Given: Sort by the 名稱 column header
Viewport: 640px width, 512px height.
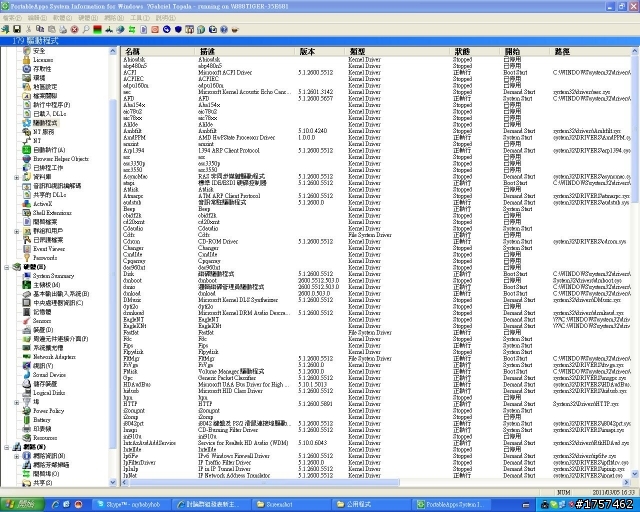Looking at the screenshot, I should coord(158,51).
